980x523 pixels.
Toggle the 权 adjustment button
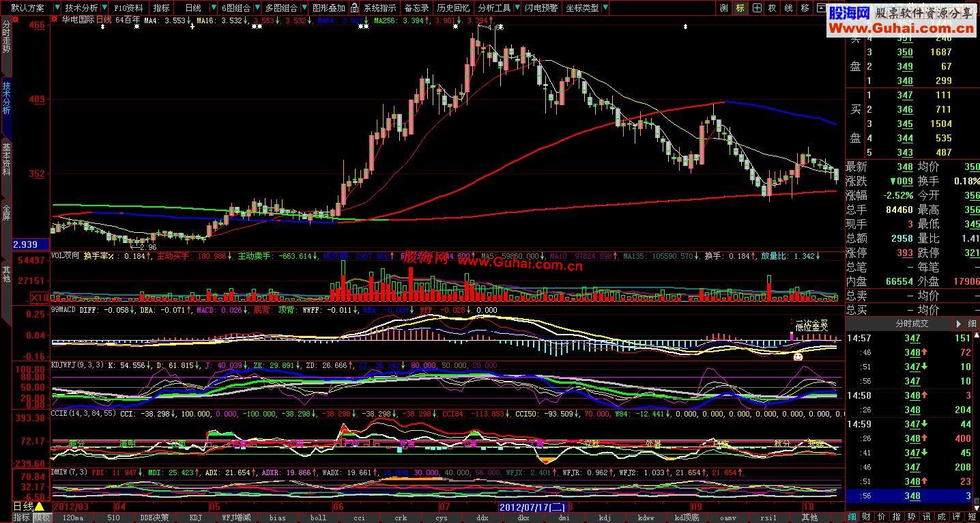coord(773,8)
